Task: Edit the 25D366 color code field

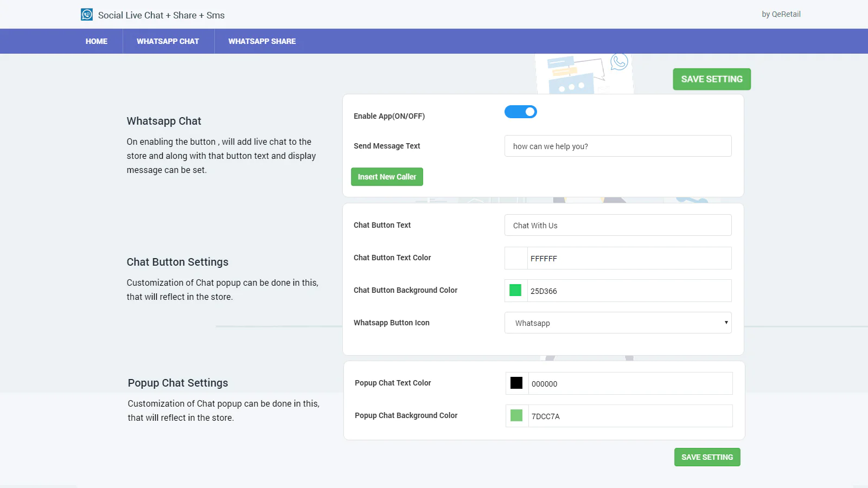Action: [629, 291]
